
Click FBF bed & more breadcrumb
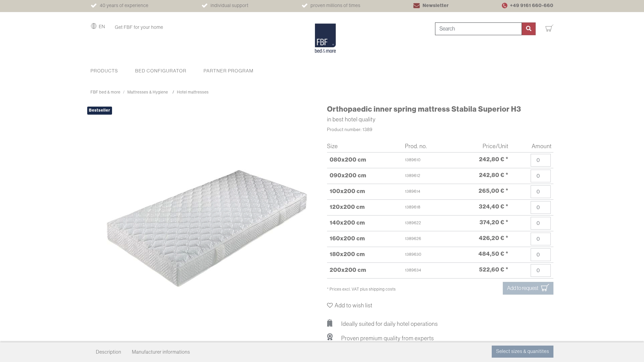pos(105,92)
